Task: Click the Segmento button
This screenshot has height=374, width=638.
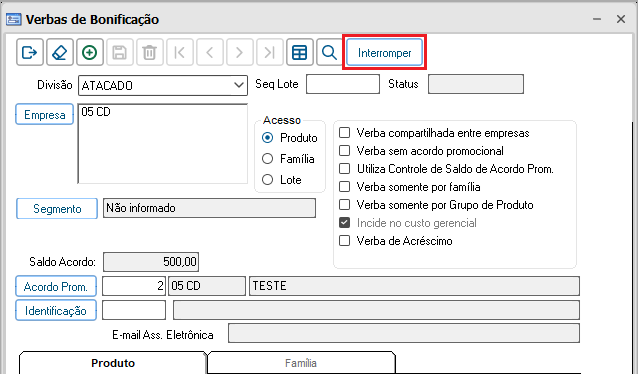Action: point(57,208)
